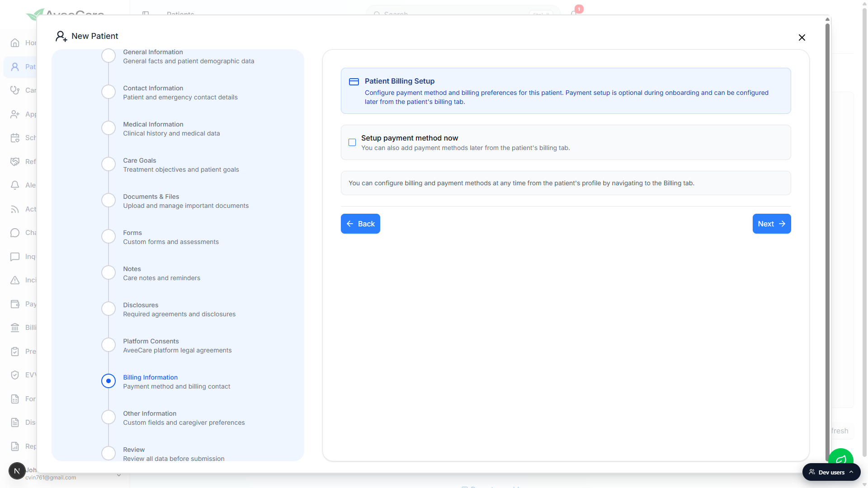Select the Contact Information step circle

pyautogui.click(x=108, y=92)
